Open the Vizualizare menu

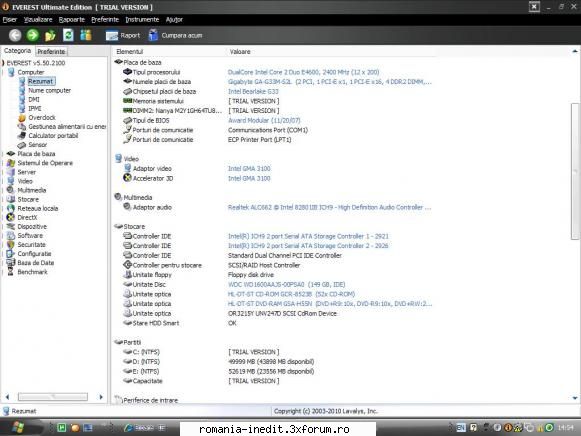tap(38, 20)
